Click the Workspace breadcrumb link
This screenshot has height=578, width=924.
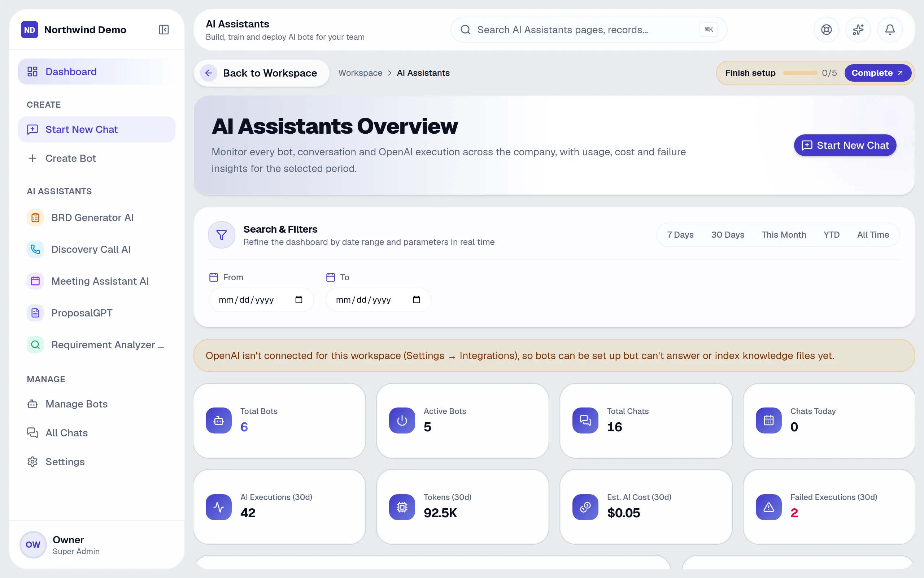360,73
